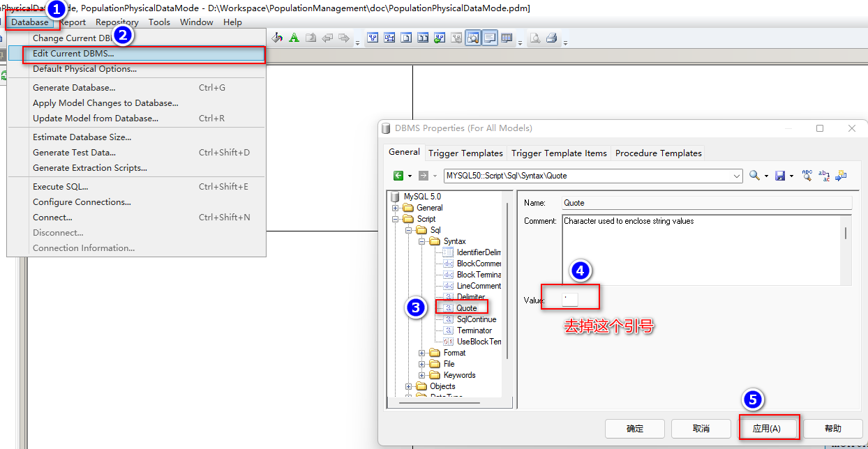Click the 确定 button
This screenshot has height=449, width=868.
[x=634, y=429]
